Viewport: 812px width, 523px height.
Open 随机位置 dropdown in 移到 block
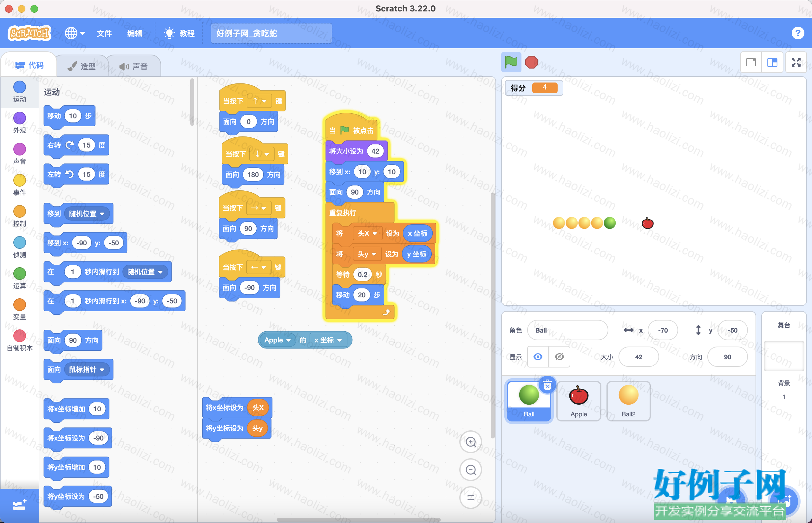click(87, 214)
